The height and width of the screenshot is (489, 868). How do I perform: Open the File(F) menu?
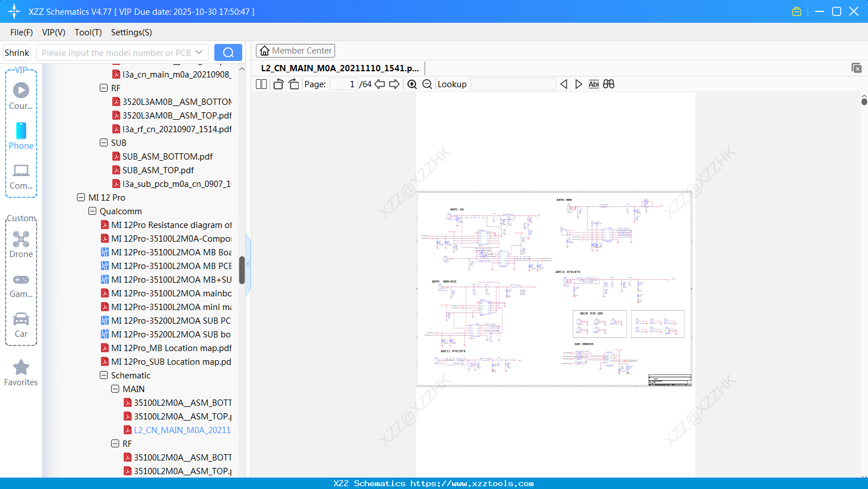[22, 32]
